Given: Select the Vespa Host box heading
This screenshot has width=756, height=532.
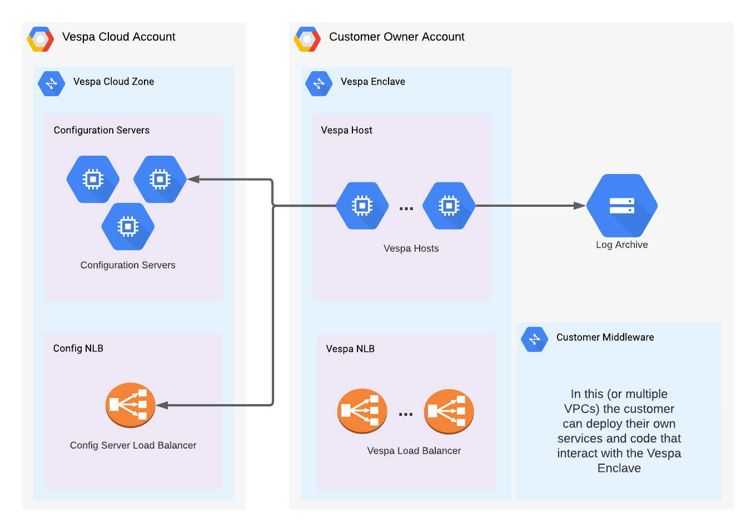Looking at the screenshot, I should coord(347,130).
